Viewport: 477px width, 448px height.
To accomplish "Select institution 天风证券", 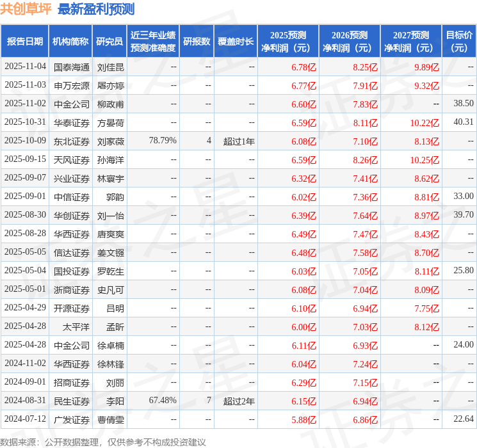I will click(x=72, y=160).
